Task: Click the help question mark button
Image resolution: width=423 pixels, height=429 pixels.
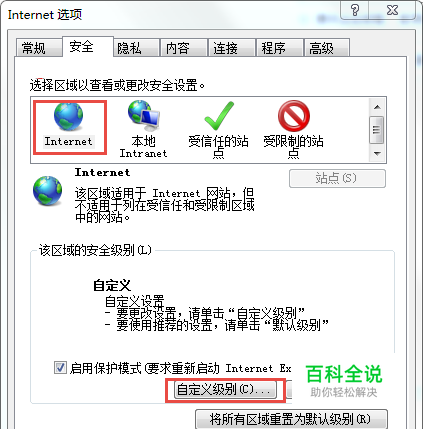Action: (355, 11)
